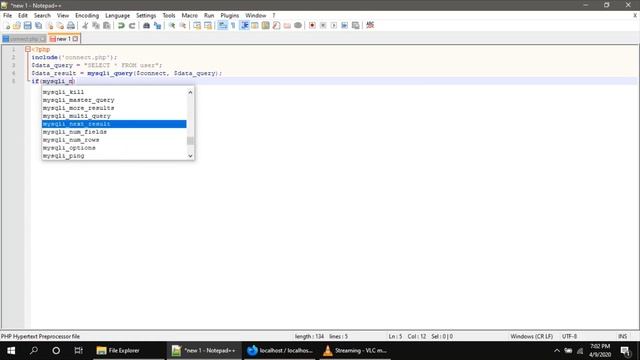This screenshot has width=640, height=360.
Task: Toggle synchronized horizontal scrolling
Action: pyautogui.click(x=208, y=26)
